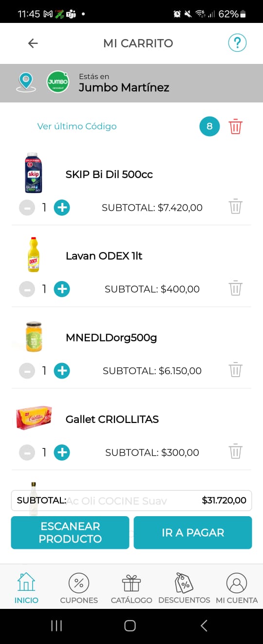Go to Mi Cuenta tab
263x644 pixels.
(x=237, y=588)
